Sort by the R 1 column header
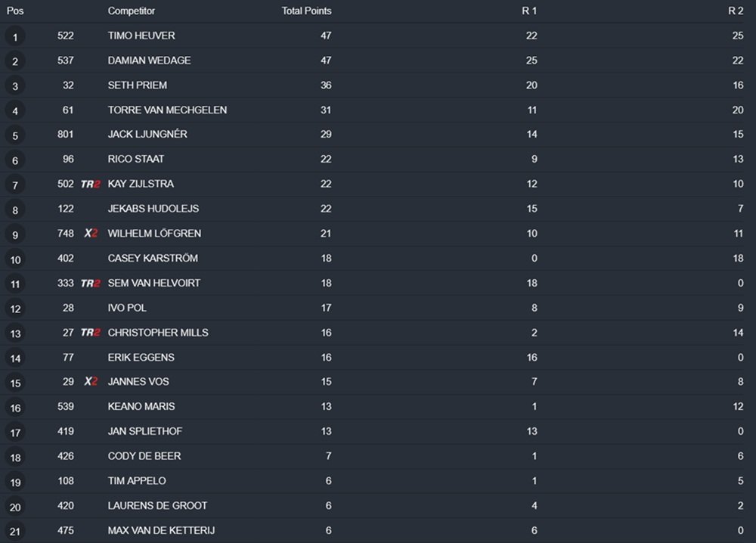The height and width of the screenshot is (543, 756). 529,11
